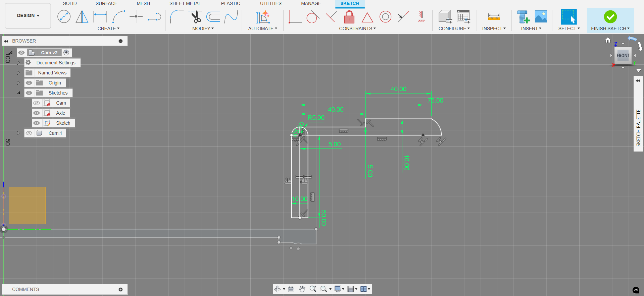Image resolution: width=644 pixels, height=296 pixels.
Task: Select the Arc tool icon
Action: pos(118,16)
